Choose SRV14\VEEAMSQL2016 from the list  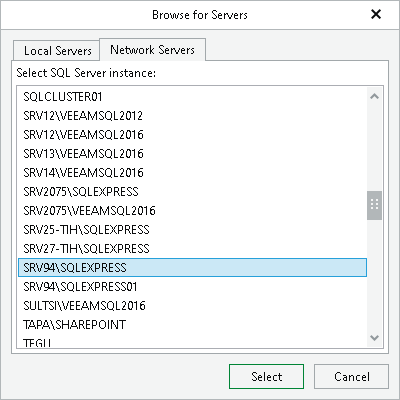pyautogui.click(x=192, y=173)
